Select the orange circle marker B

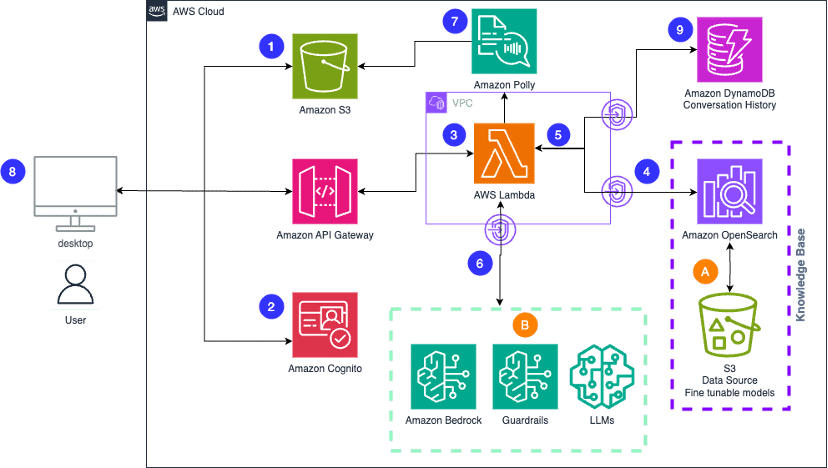coord(522,325)
